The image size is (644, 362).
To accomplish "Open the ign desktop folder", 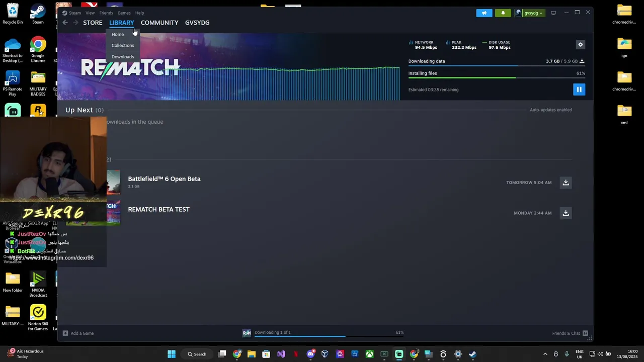I will point(624,48).
